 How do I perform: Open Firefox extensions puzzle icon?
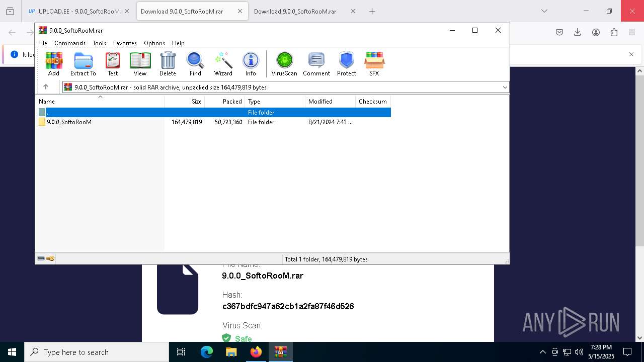point(614,32)
